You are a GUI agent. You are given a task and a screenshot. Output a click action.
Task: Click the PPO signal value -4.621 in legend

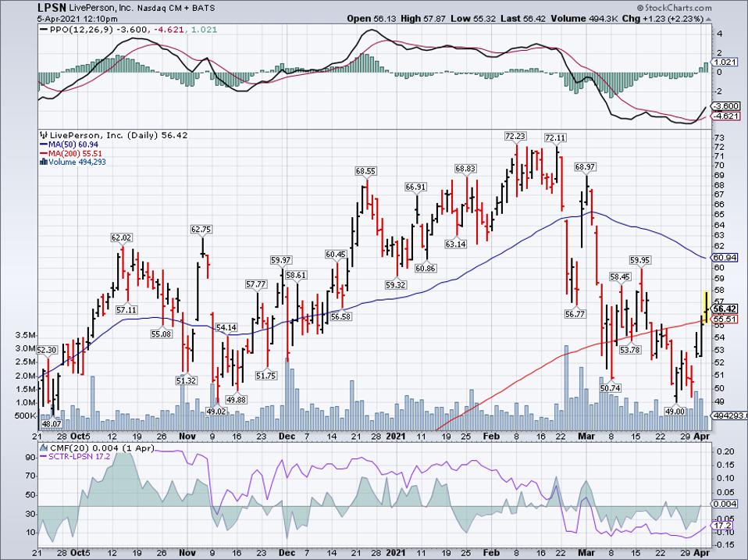(169, 30)
